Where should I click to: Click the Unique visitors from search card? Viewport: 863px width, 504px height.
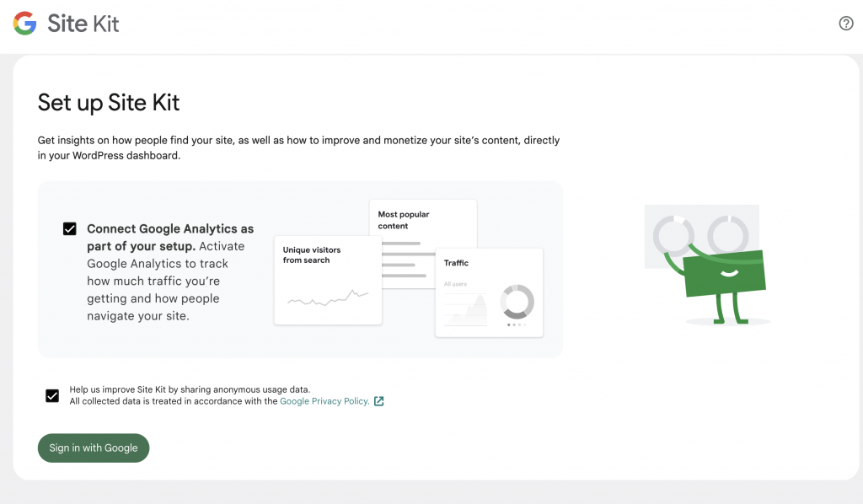328,280
